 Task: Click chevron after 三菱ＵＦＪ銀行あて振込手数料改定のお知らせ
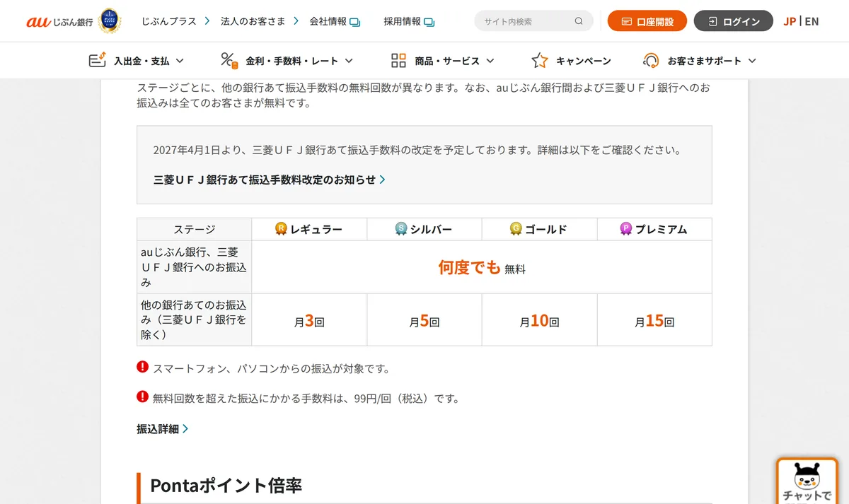383,180
